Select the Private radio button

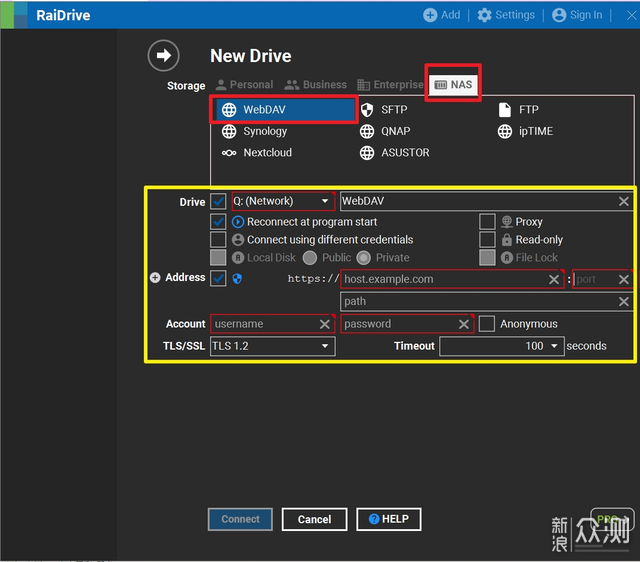pos(364,258)
